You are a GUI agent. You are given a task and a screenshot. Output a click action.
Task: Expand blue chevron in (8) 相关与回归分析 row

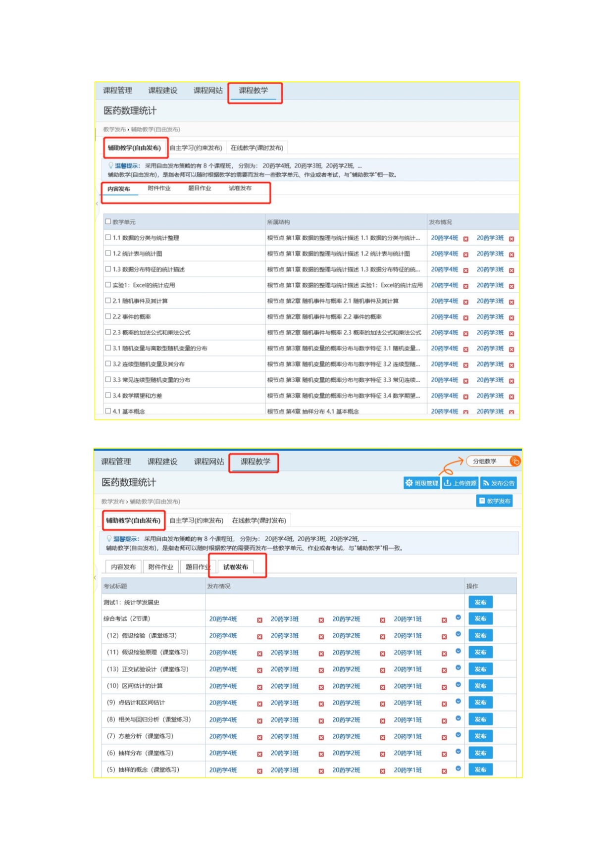(458, 718)
